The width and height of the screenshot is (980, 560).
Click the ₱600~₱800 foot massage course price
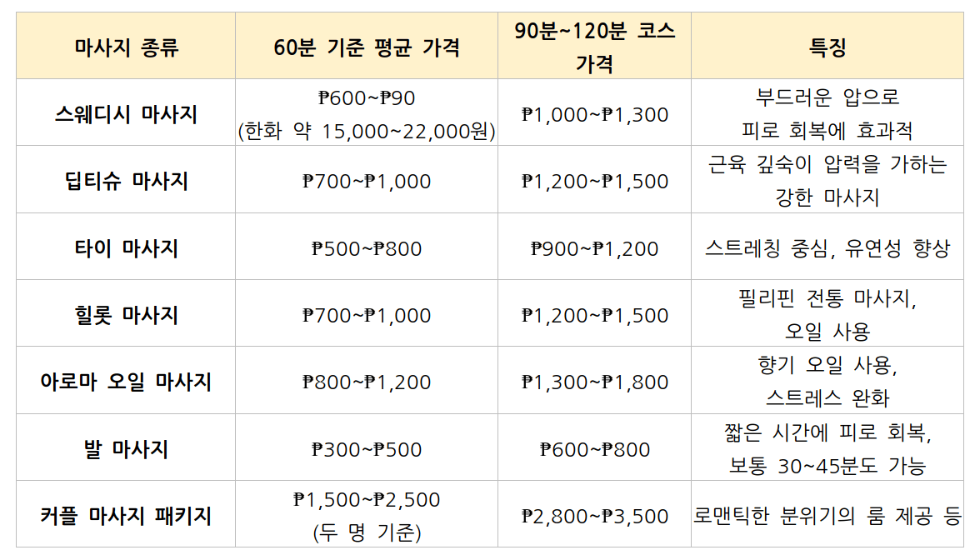(x=594, y=449)
